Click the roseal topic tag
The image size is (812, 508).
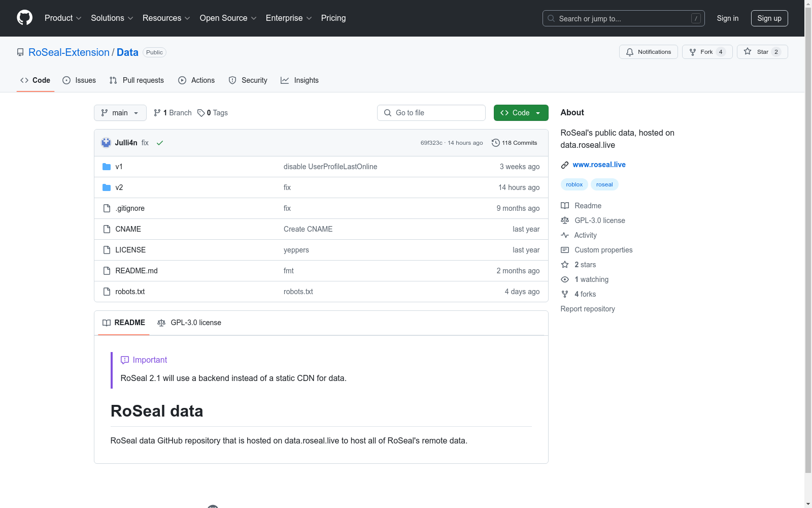coord(604,184)
